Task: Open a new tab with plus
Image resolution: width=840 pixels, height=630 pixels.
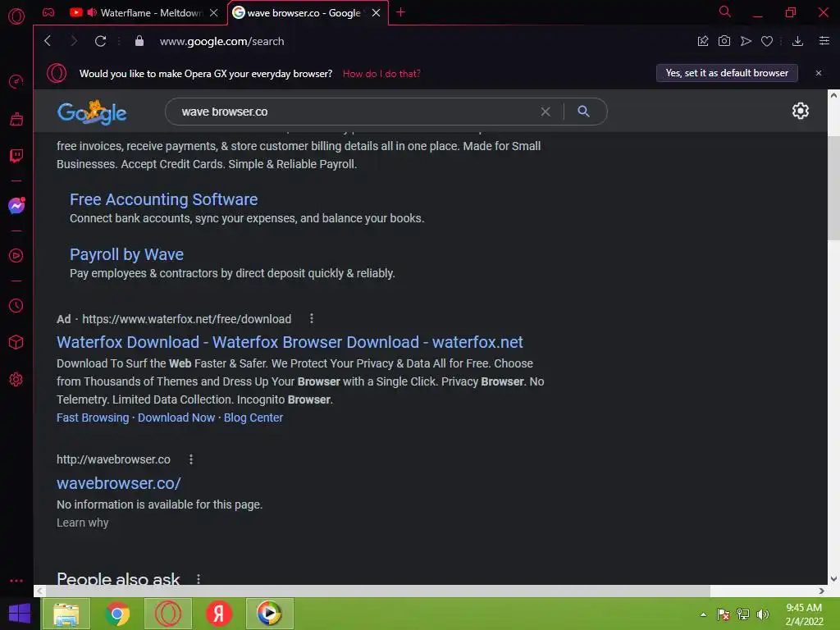Action: pos(400,12)
